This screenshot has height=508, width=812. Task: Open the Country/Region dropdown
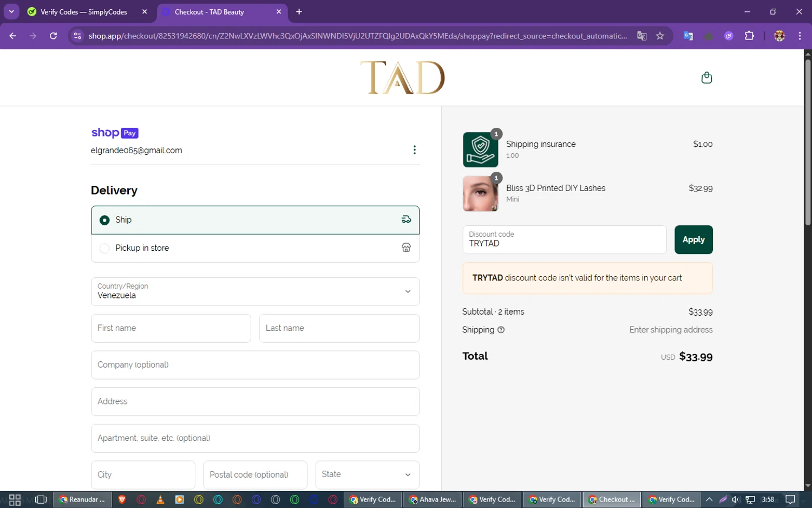255,291
